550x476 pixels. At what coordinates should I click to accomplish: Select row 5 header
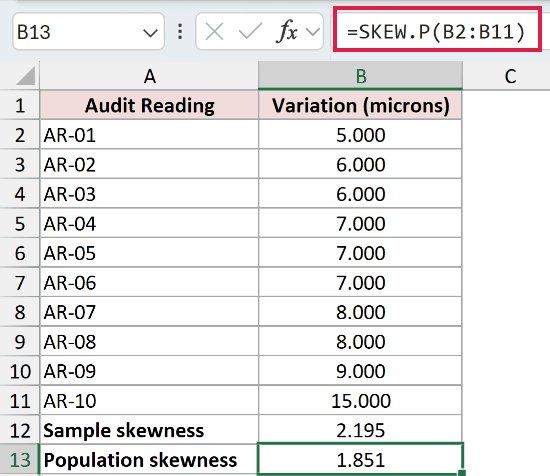click(20, 223)
